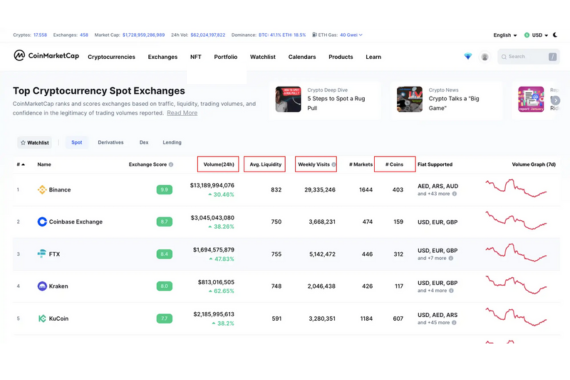The width and height of the screenshot is (570, 380).
Task: Toggle dark mode moon icon
Action: (555, 35)
